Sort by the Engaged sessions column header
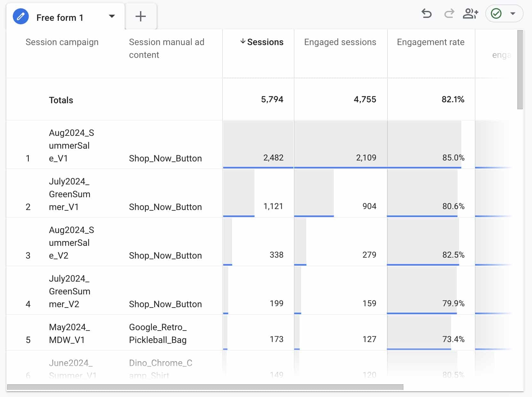The width and height of the screenshot is (532, 397). tap(340, 42)
